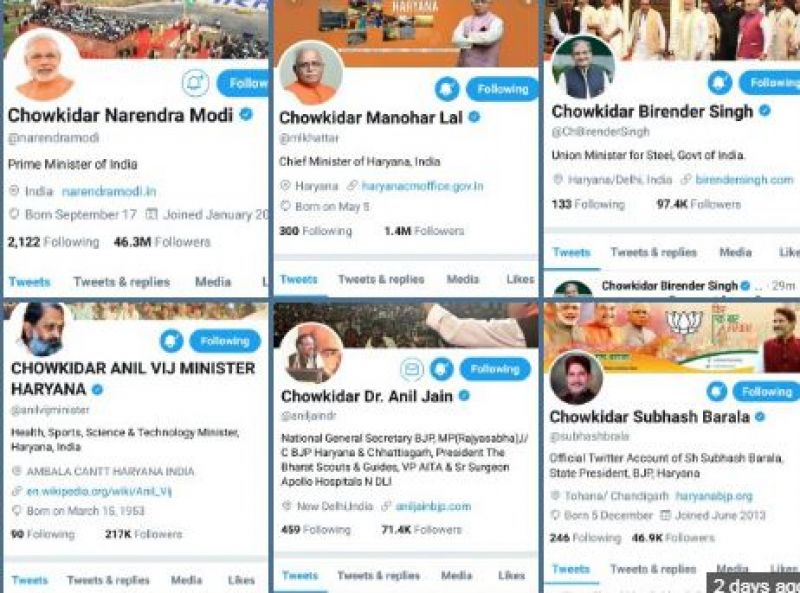Click Following button on Manohar Lal profile
Viewport: 800px width, 593px height.
pyautogui.click(x=503, y=89)
